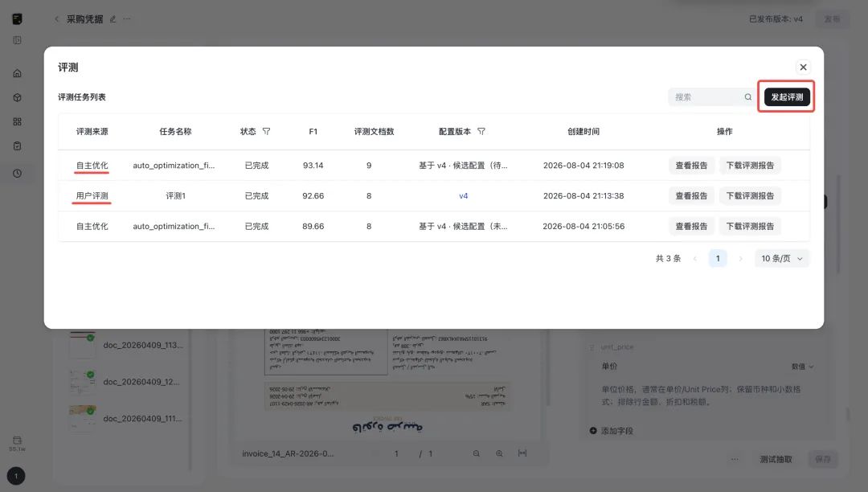Click the home icon in sidebar
Image resolution: width=868 pixels, height=492 pixels.
(x=17, y=73)
